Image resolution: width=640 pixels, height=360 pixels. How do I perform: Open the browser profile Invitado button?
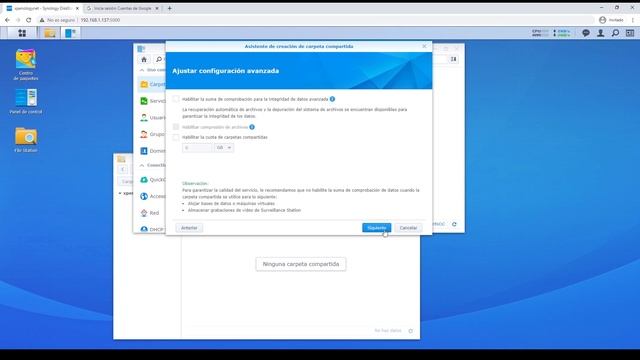point(611,20)
